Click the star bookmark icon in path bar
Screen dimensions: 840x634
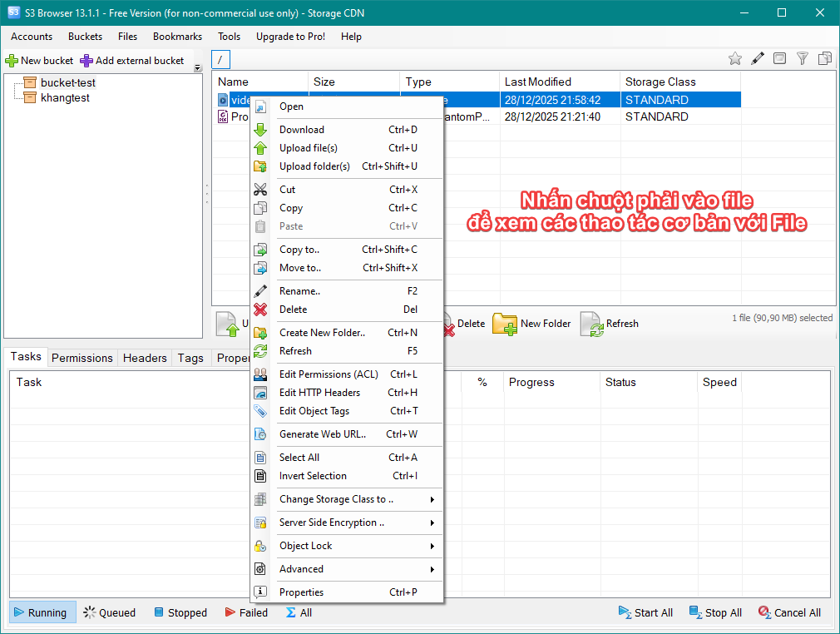(x=735, y=58)
